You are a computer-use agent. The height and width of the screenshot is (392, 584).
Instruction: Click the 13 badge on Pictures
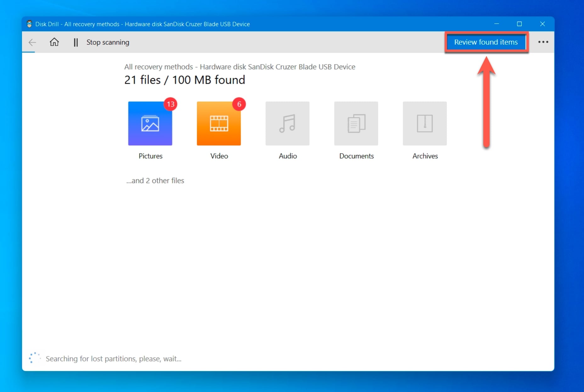coord(171,104)
